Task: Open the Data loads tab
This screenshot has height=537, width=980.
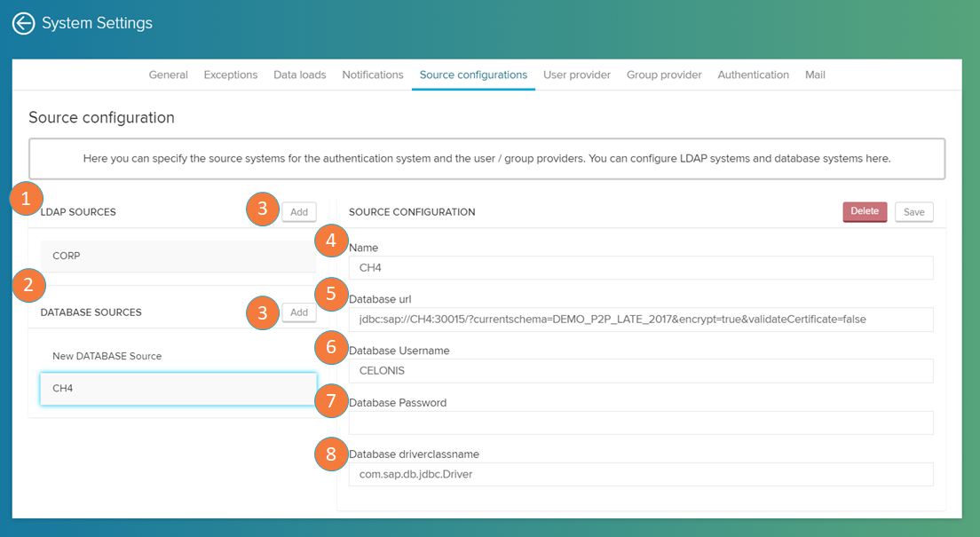Action: pyautogui.click(x=299, y=75)
